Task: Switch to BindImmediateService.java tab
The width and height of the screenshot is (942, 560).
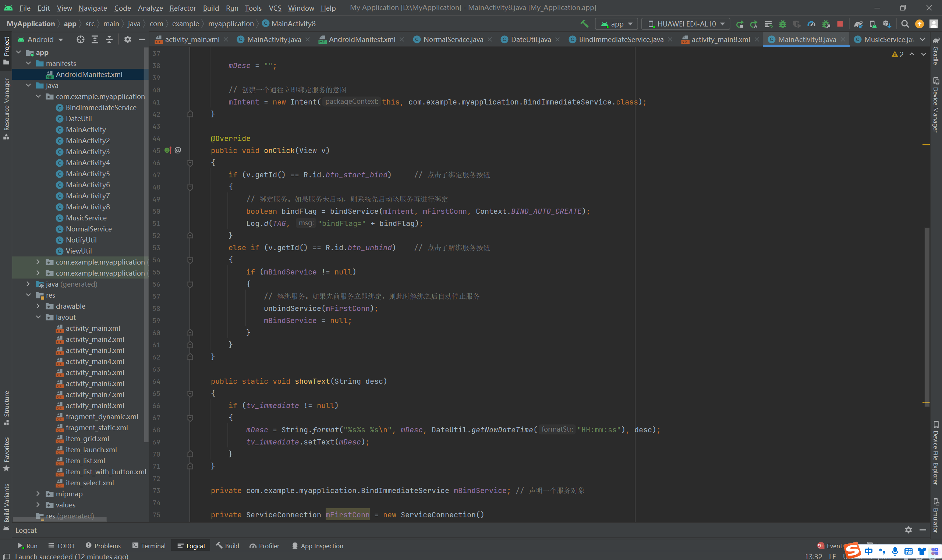Action: coord(620,39)
